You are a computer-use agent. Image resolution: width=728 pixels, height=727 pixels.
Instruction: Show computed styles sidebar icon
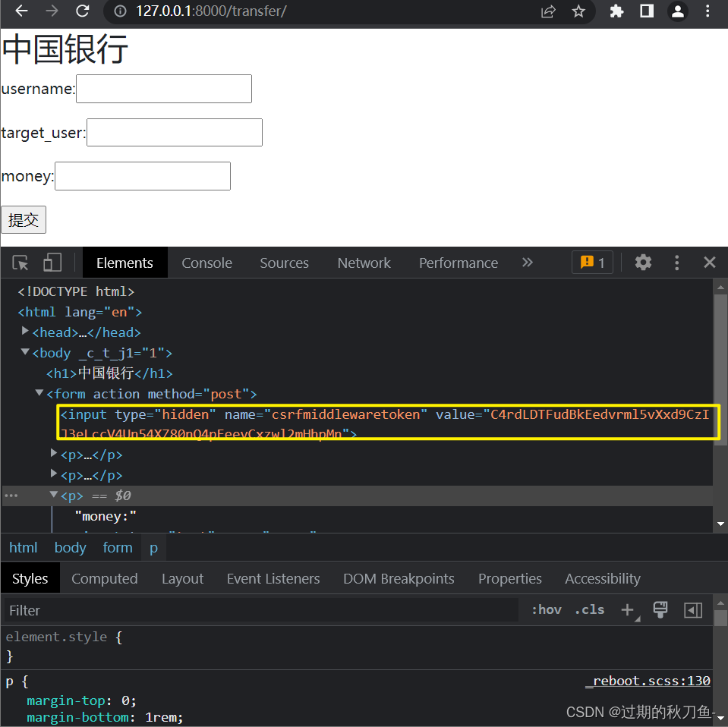pyautogui.click(x=693, y=610)
